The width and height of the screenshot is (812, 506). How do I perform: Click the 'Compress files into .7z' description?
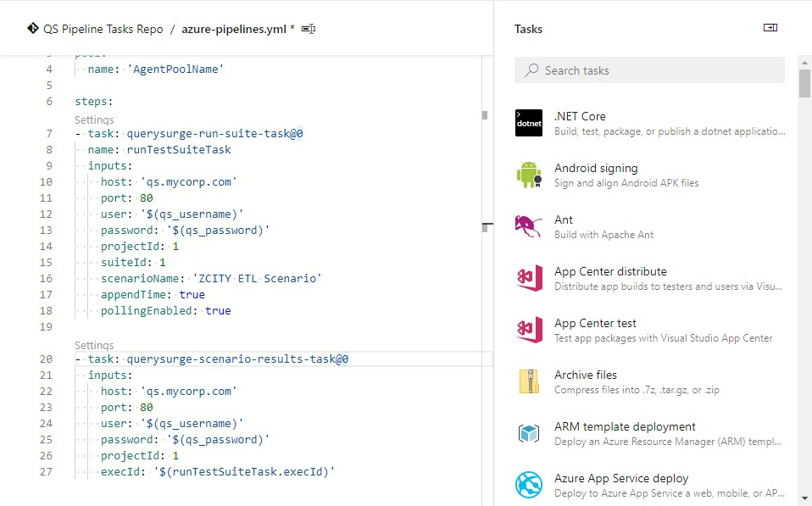[637, 390]
